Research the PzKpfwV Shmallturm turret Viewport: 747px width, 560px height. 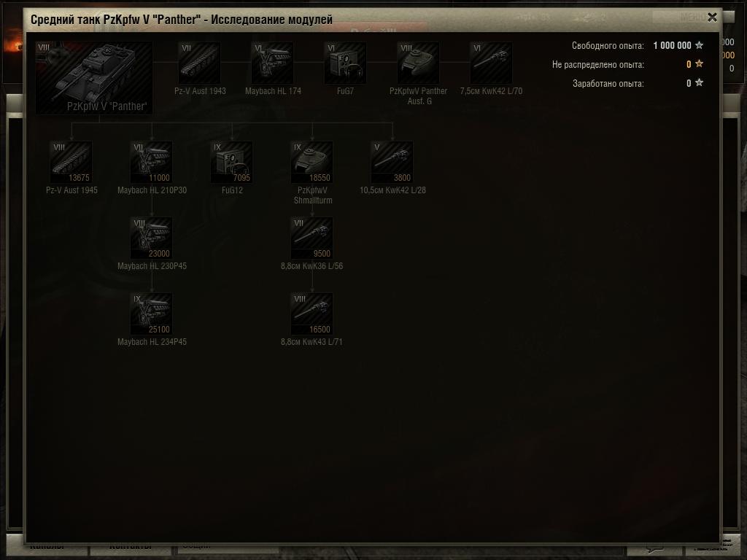pos(312,163)
